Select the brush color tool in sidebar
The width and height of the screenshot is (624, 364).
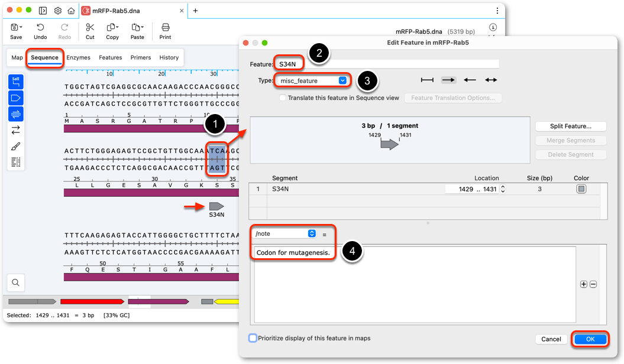[16, 146]
